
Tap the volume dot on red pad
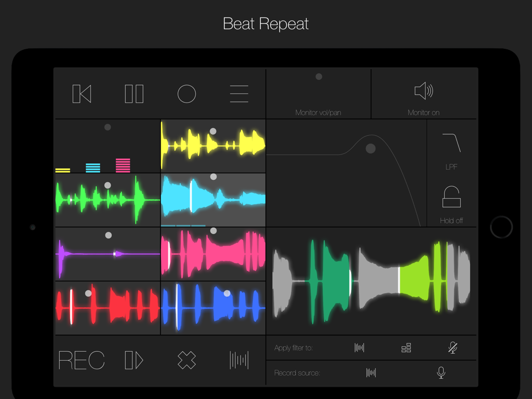(88, 294)
